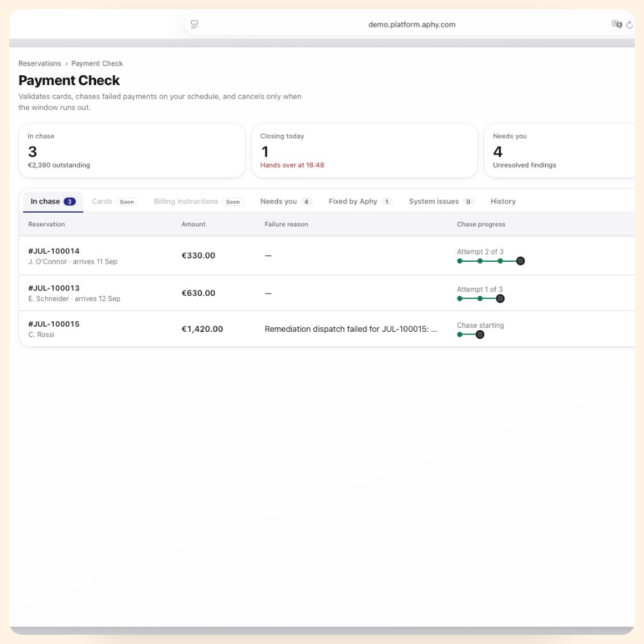Click the demo.platform.aphy.com address field

(412, 25)
